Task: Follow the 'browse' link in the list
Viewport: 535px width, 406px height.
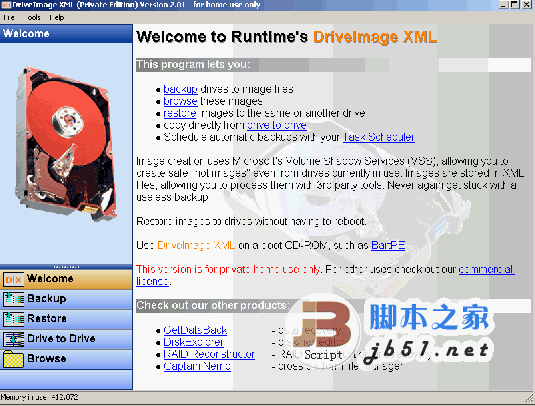Action: click(x=180, y=101)
